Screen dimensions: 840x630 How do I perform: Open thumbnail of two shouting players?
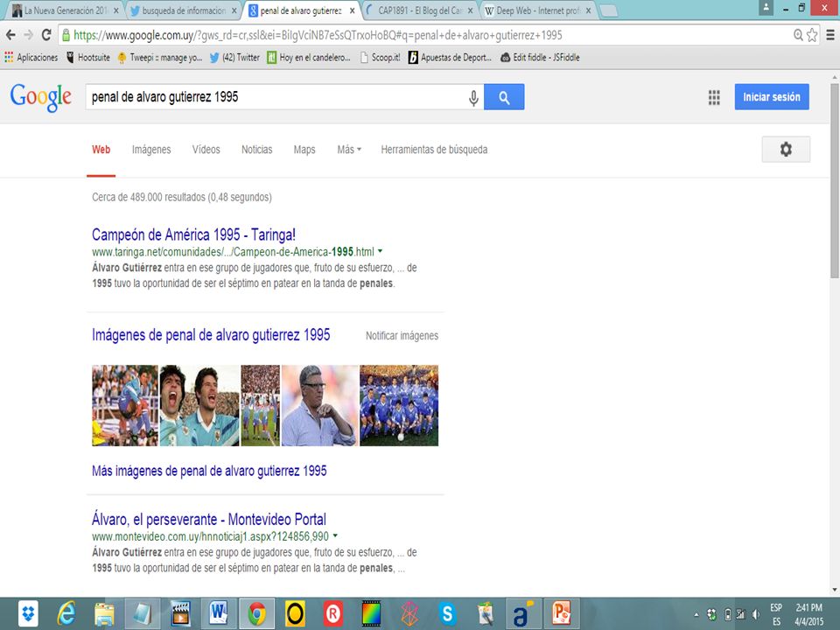[x=199, y=405]
